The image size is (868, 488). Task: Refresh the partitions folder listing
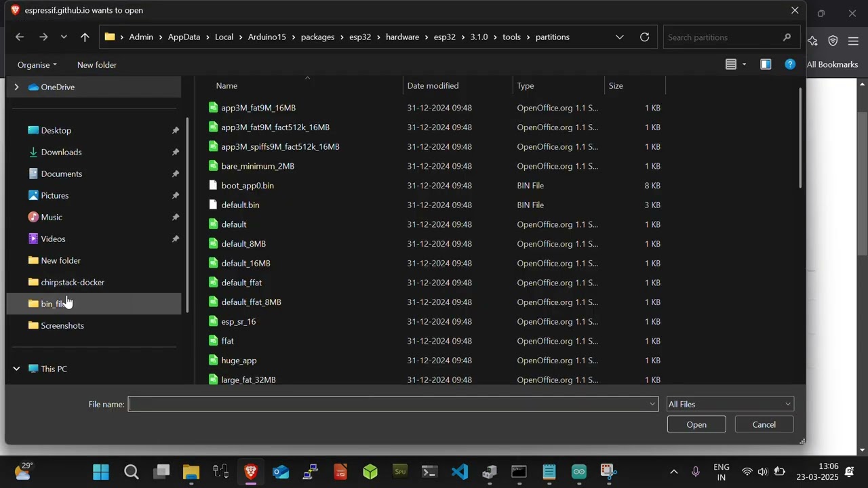(645, 37)
